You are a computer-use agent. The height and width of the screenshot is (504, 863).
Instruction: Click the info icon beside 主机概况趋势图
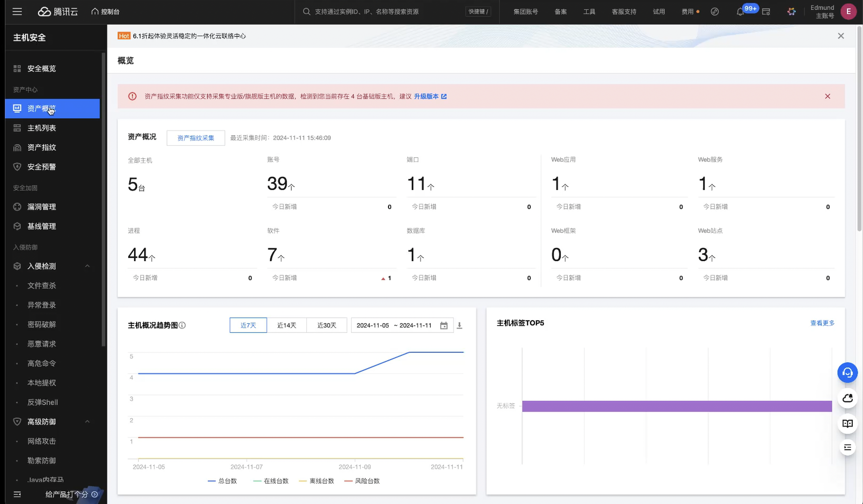pos(183,325)
